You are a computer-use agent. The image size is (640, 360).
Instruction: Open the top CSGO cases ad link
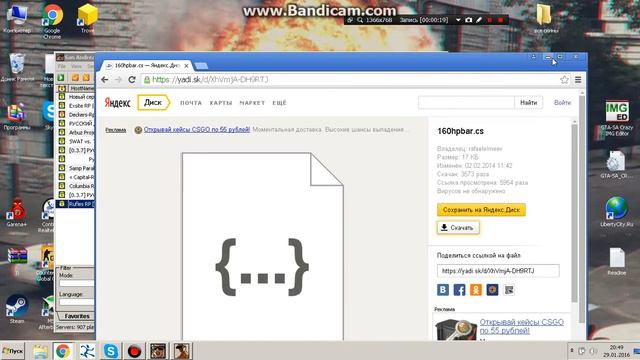coord(197,129)
